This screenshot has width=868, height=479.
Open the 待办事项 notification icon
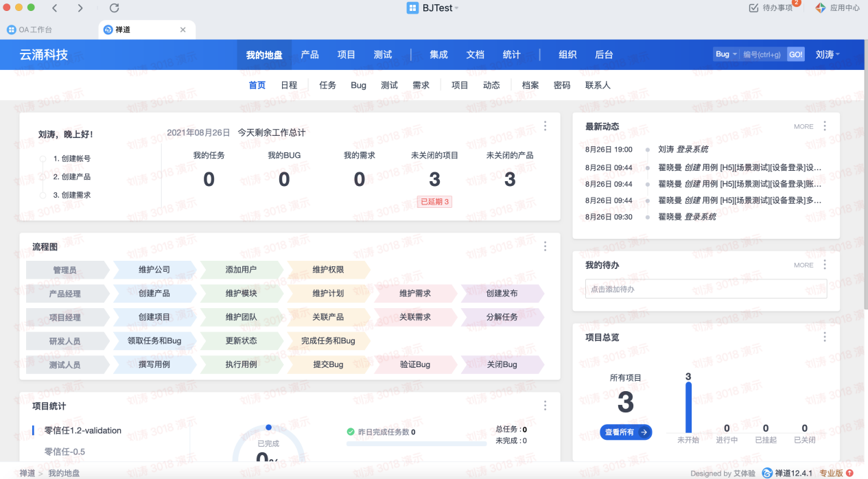click(753, 8)
